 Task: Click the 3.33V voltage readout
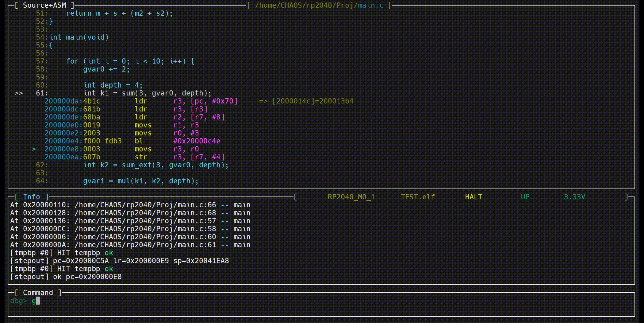(x=574, y=197)
